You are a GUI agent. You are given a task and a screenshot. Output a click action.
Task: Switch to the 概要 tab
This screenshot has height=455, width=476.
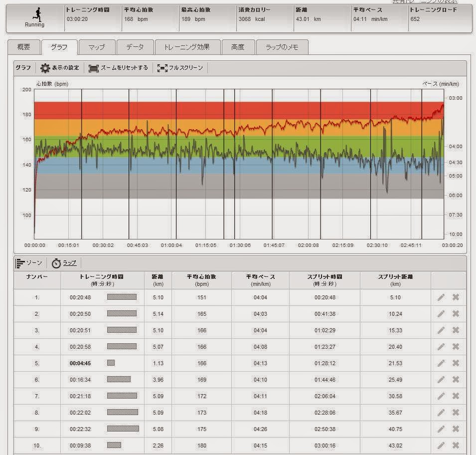(24, 47)
